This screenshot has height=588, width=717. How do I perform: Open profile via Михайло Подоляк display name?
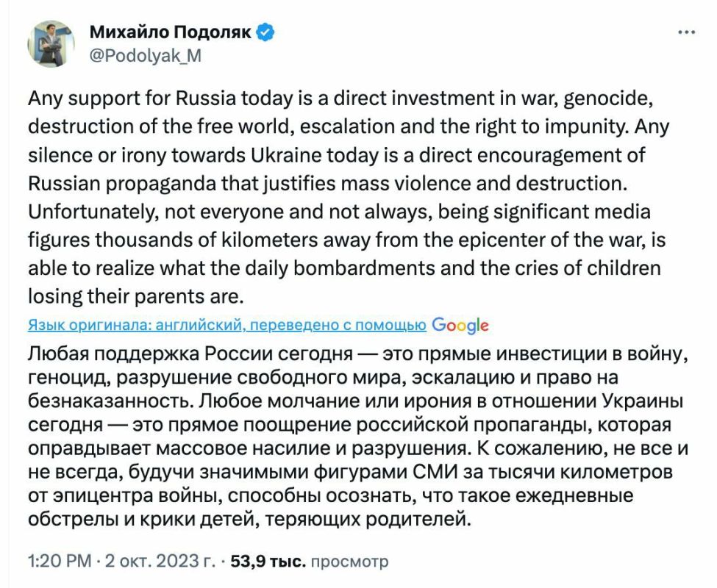[x=170, y=32]
